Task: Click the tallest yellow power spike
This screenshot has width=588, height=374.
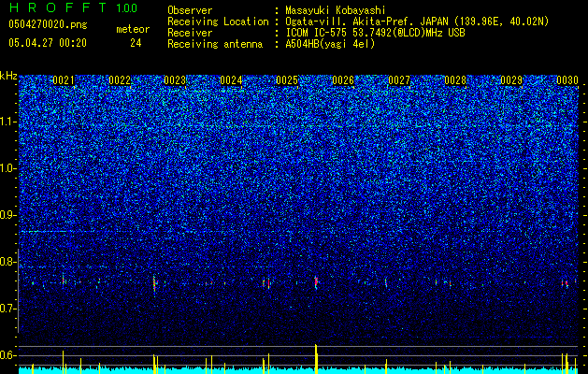Action: (x=316, y=359)
